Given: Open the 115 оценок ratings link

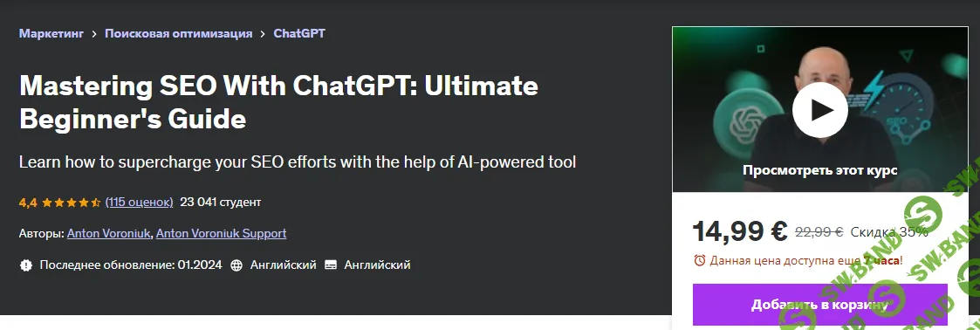Looking at the screenshot, I should click(140, 202).
